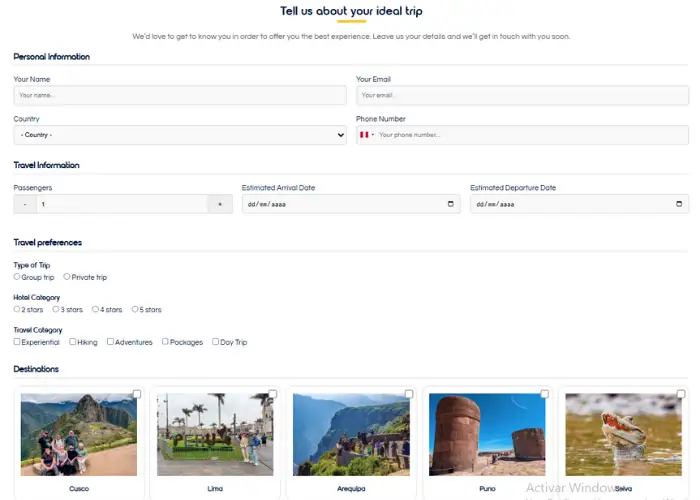The height and width of the screenshot is (500, 700).
Task: Click the Your Email input field
Action: pos(522,96)
